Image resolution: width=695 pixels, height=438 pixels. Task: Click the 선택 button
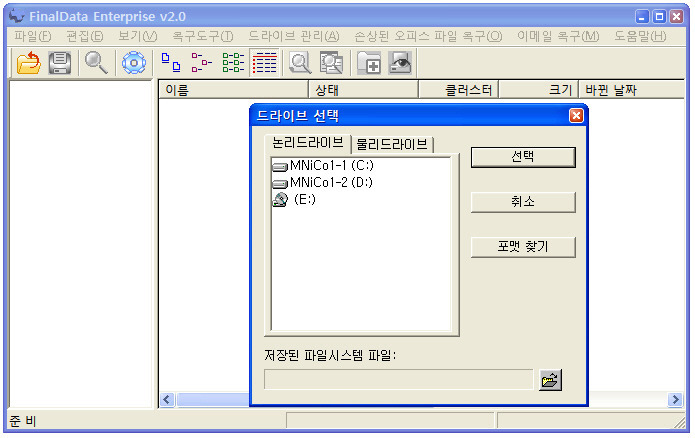point(523,157)
